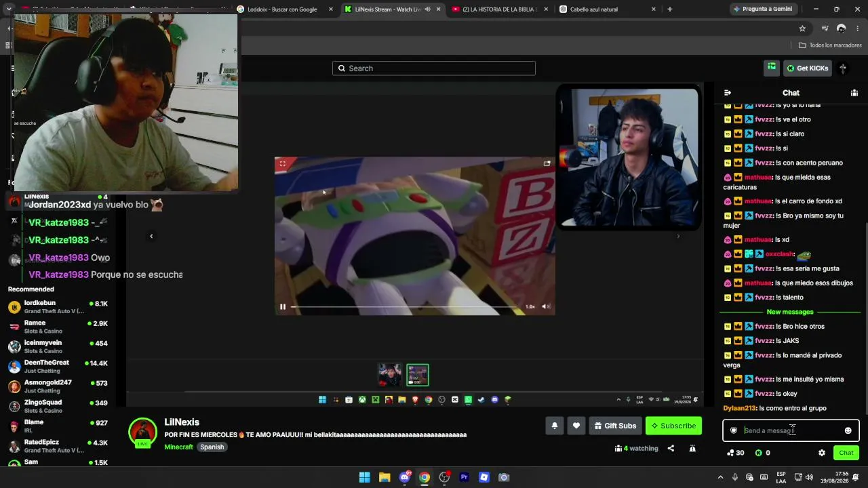
Task: Open the LilNexis channel avatar
Action: [142, 432]
